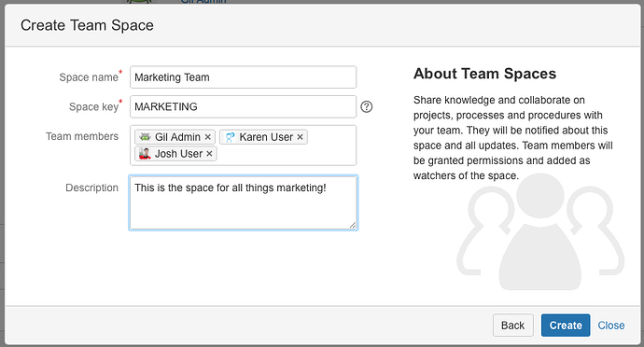Remove Gil Admin from team members
The height and width of the screenshot is (347, 644).
coord(208,137)
